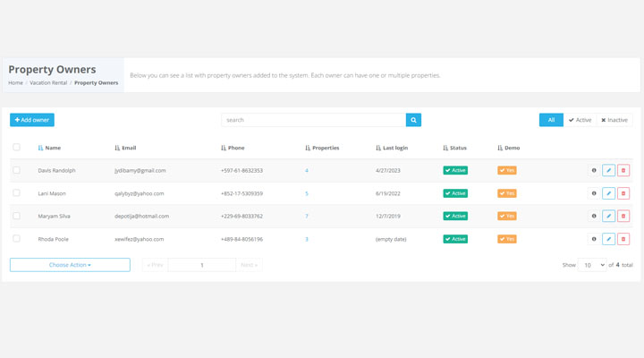Image resolution: width=644 pixels, height=358 pixels.
Task: Open Davis Randolph's 4 properties link
Action: coord(307,171)
